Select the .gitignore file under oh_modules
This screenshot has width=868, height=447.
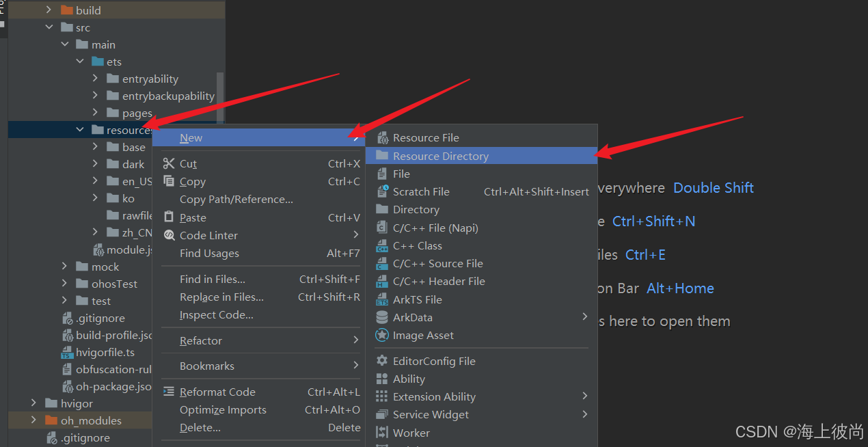[x=85, y=437]
